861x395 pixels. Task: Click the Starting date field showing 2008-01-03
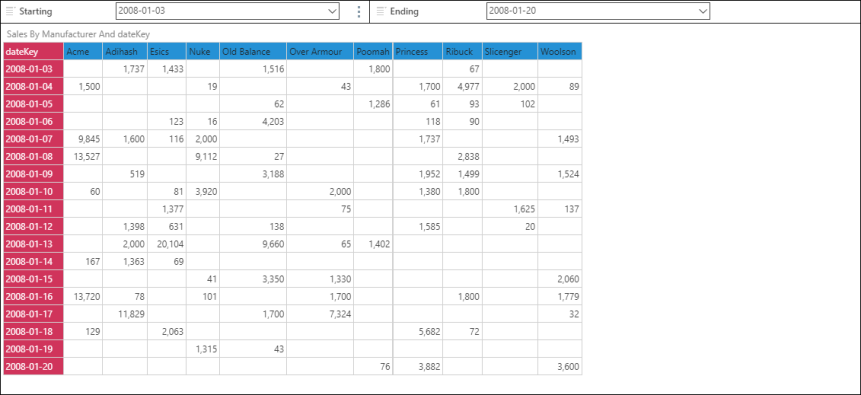[227, 11]
